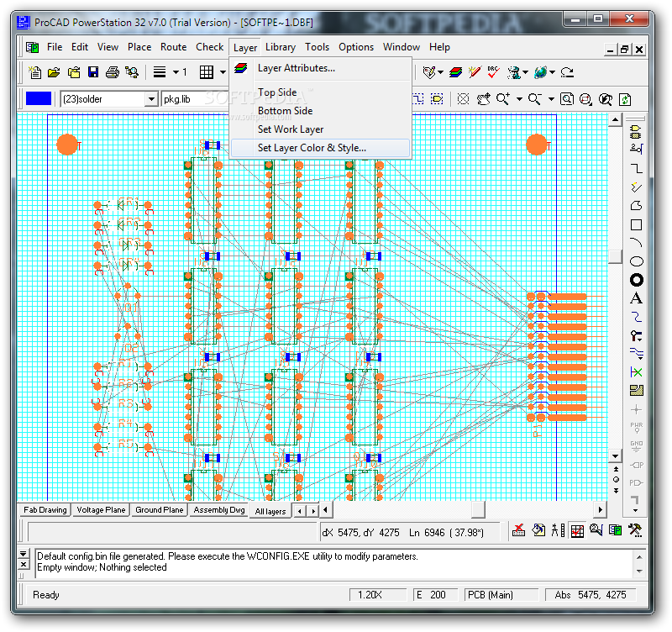Select the place component tool

pyautogui.click(x=636, y=131)
